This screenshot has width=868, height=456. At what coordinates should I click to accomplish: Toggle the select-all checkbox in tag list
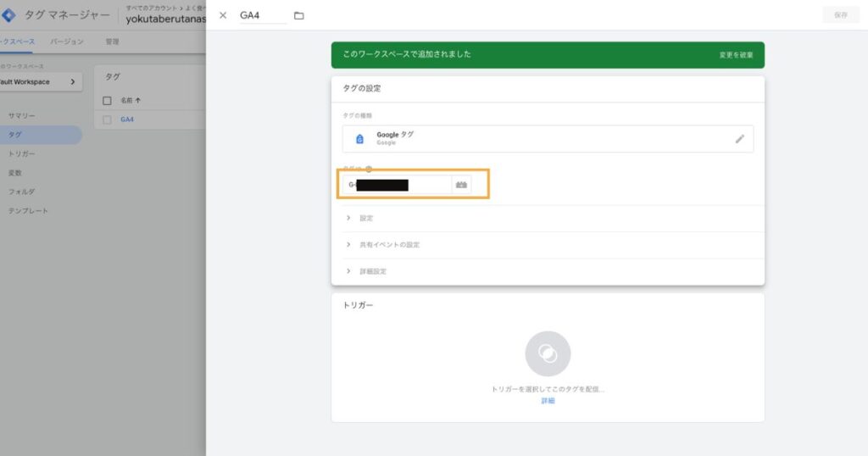coord(107,101)
